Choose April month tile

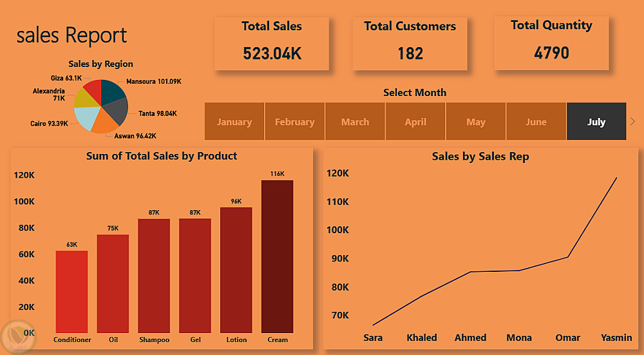click(x=415, y=122)
